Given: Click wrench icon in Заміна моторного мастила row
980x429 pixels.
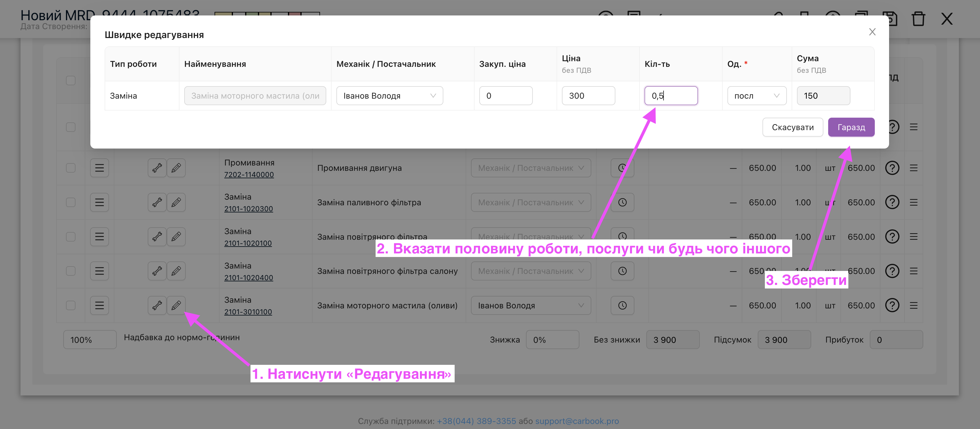Looking at the screenshot, I should [x=157, y=305].
